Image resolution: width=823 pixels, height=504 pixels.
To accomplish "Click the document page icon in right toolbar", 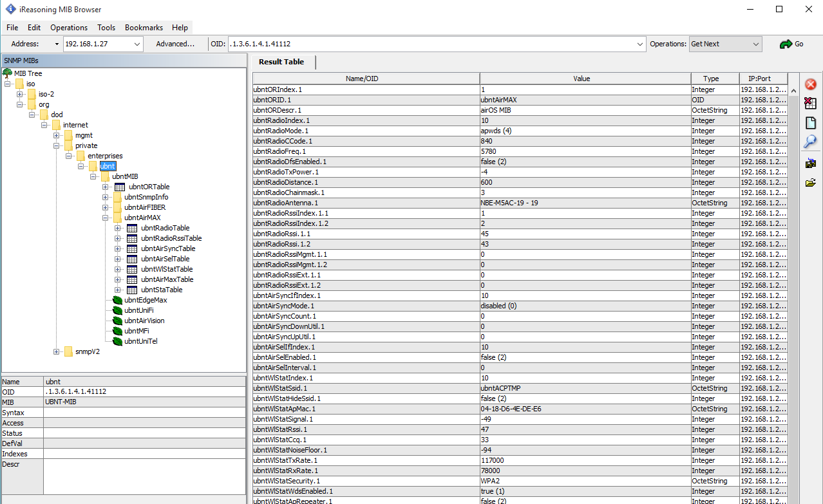I will pyautogui.click(x=811, y=123).
